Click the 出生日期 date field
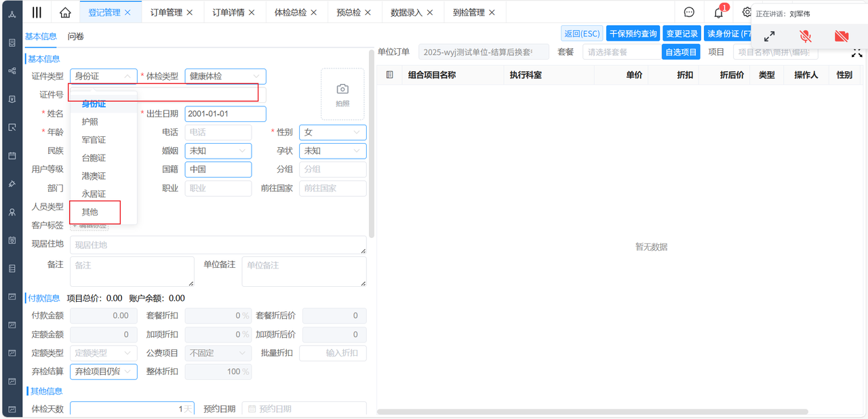Image resolution: width=868 pixels, height=419 pixels. pyautogui.click(x=225, y=114)
